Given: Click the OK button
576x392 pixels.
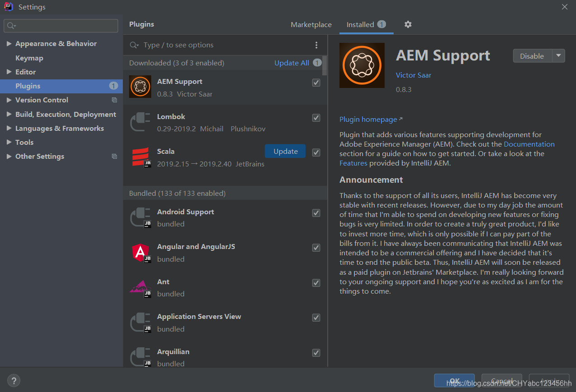Looking at the screenshot, I should point(454,380).
